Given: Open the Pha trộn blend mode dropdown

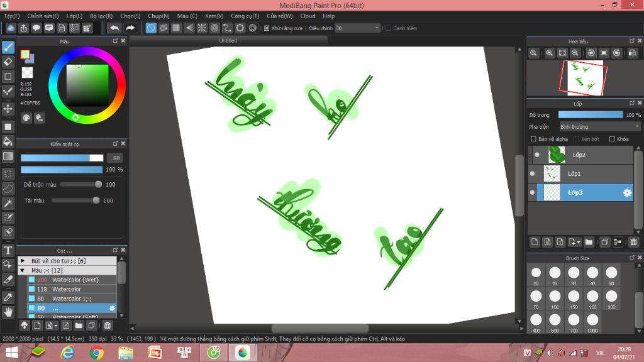Looking at the screenshot, I should 599,127.
